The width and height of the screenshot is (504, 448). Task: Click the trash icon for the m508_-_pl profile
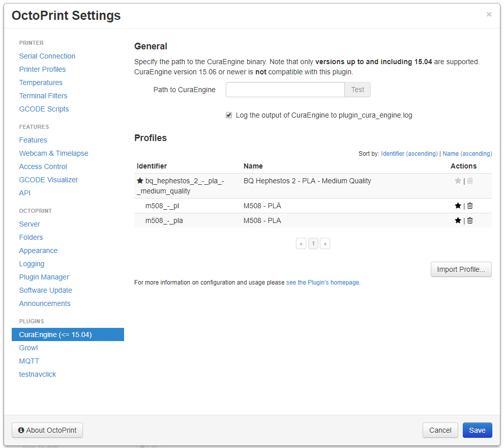[x=469, y=206]
